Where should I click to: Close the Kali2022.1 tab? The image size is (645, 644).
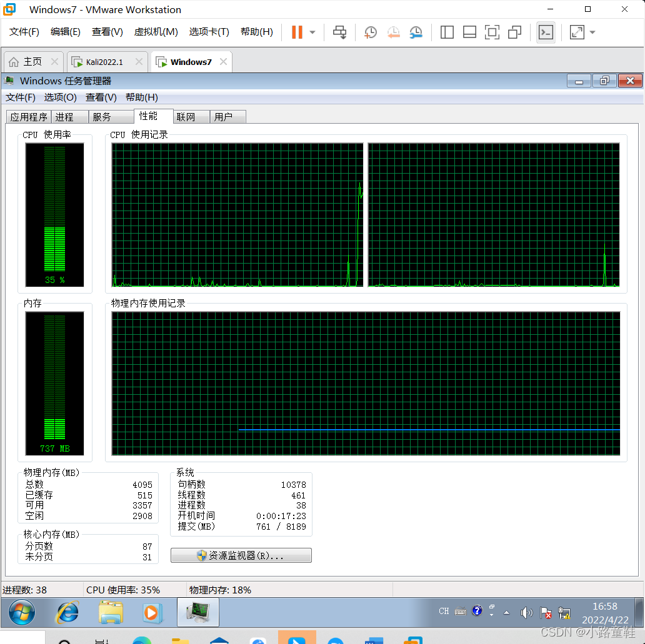[x=139, y=62]
